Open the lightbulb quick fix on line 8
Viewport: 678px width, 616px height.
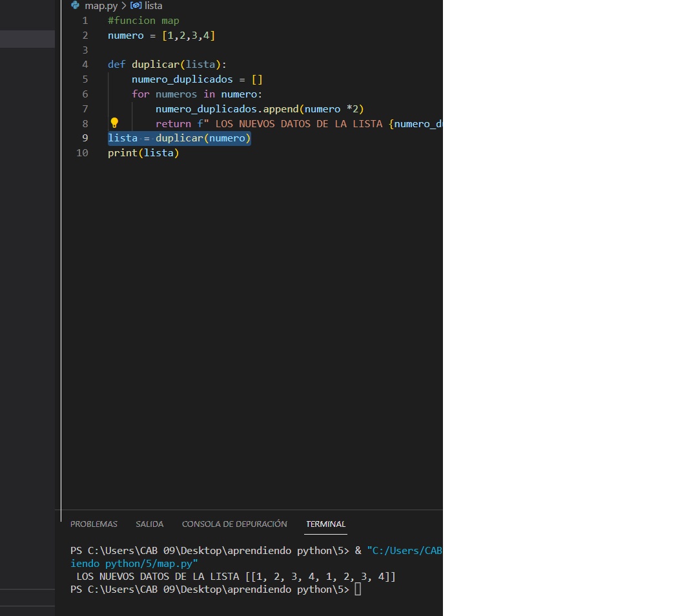point(114,123)
